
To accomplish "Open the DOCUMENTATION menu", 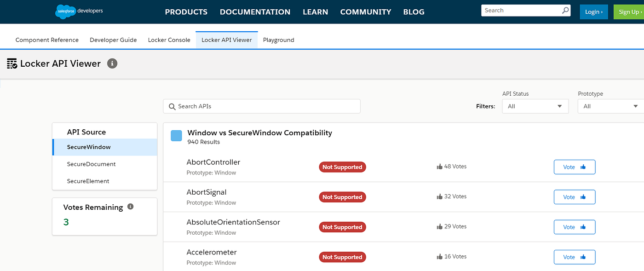I will pos(255,12).
